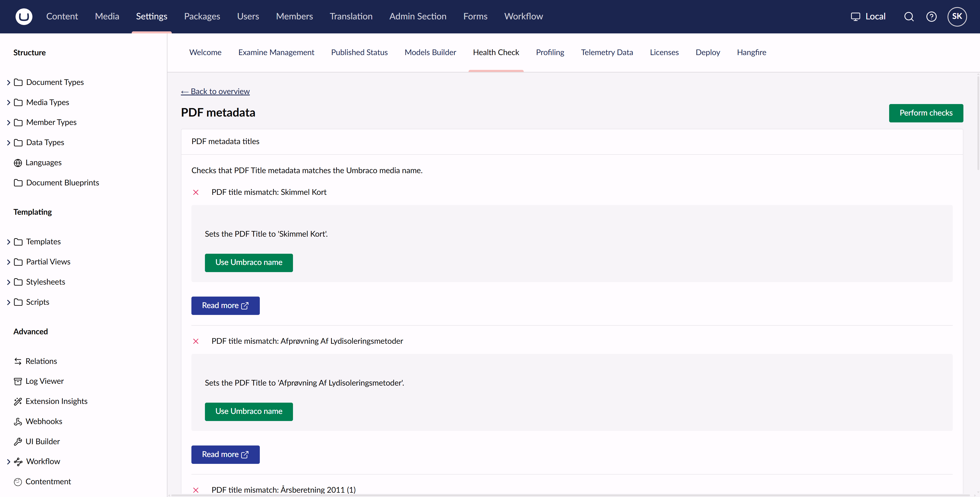Click the Workflow sidebar icon
This screenshot has width=980, height=497.
(18, 462)
